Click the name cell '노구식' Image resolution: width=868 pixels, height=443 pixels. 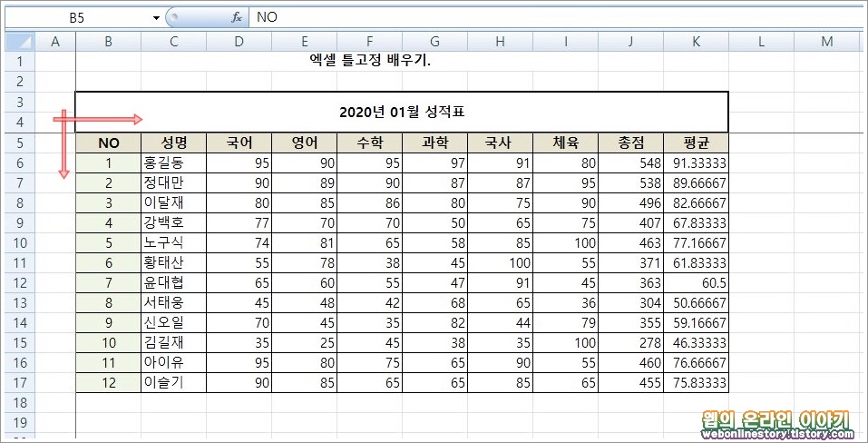click(x=174, y=243)
